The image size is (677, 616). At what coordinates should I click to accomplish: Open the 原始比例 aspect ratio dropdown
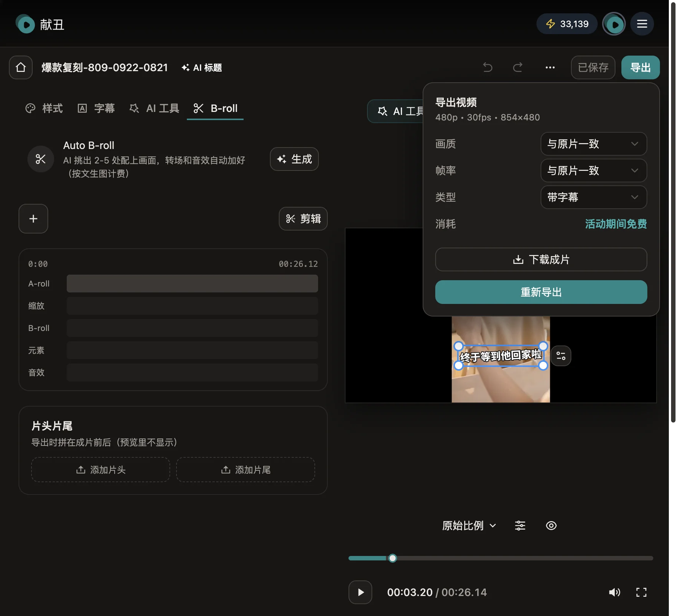[469, 526]
